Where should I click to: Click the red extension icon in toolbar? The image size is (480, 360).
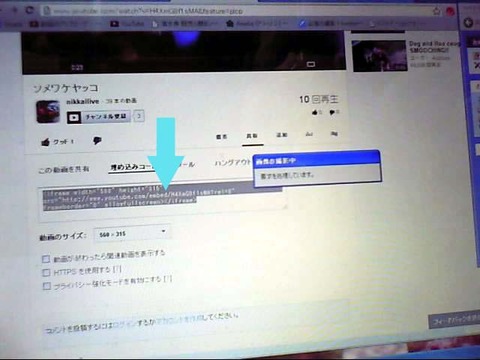[450, 11]
